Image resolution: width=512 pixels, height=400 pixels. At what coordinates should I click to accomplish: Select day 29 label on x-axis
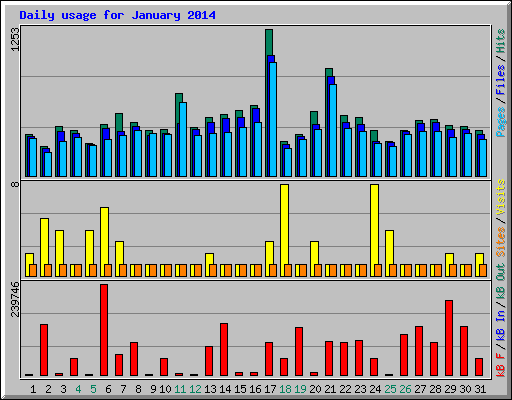pos(450,389)
